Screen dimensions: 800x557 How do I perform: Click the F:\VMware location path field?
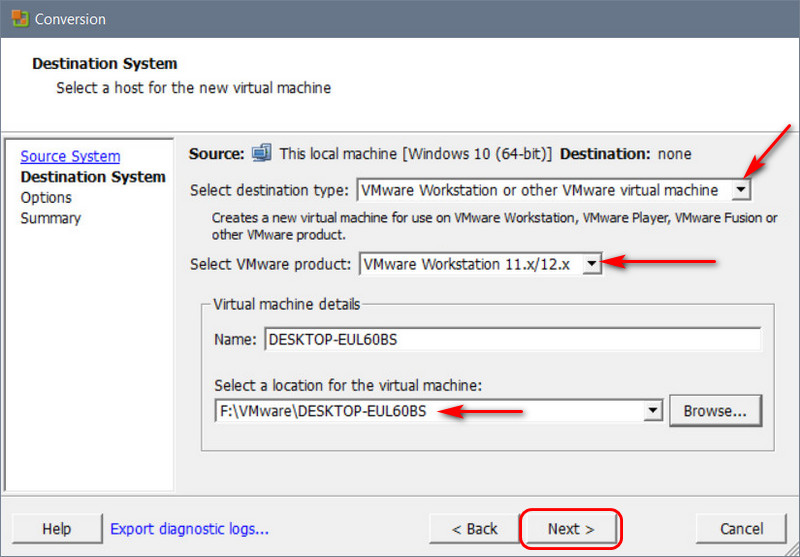click(x=428, y=411)
